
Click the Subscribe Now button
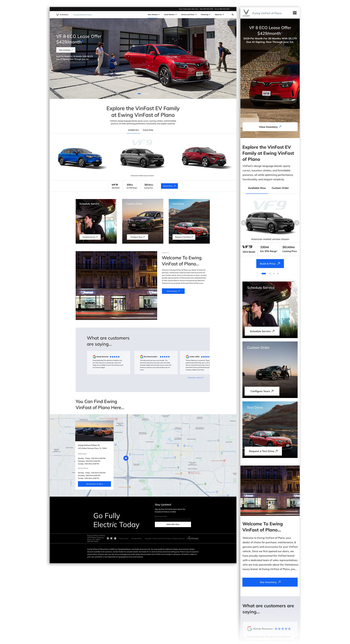(x=173, y=524)
